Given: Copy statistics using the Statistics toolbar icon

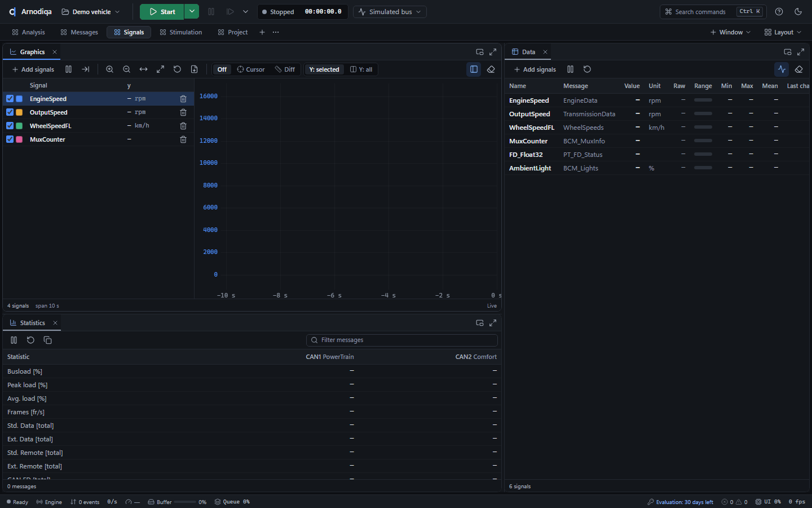Looking at the screenshot, I should 48,340.
